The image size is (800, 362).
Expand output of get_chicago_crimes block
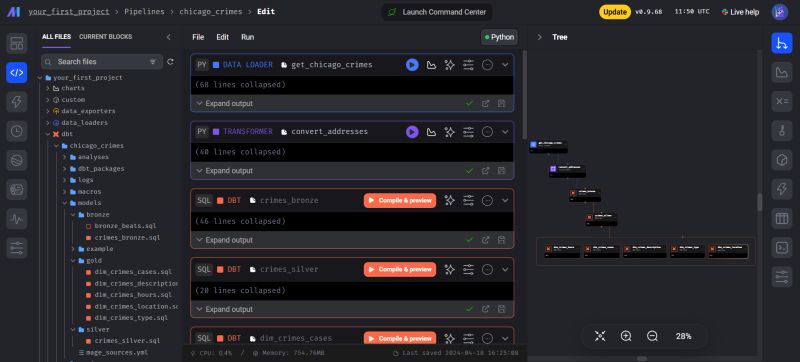[224, 104]
